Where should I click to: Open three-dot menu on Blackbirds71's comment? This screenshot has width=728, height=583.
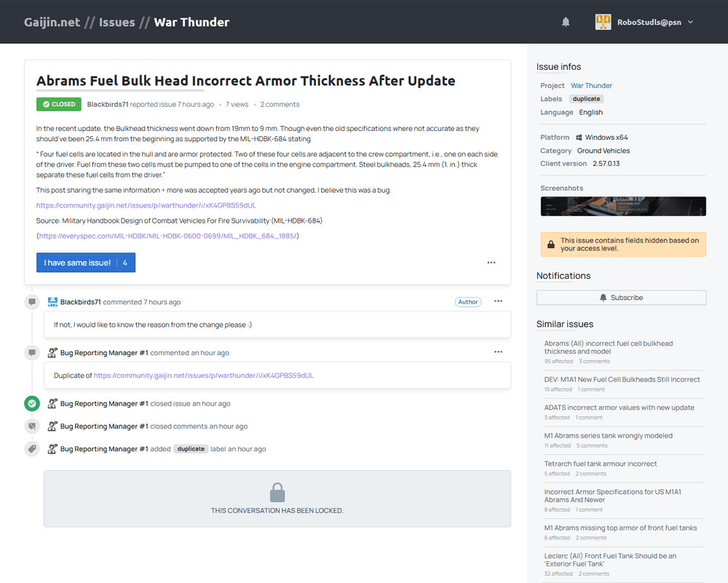[498, 301]
